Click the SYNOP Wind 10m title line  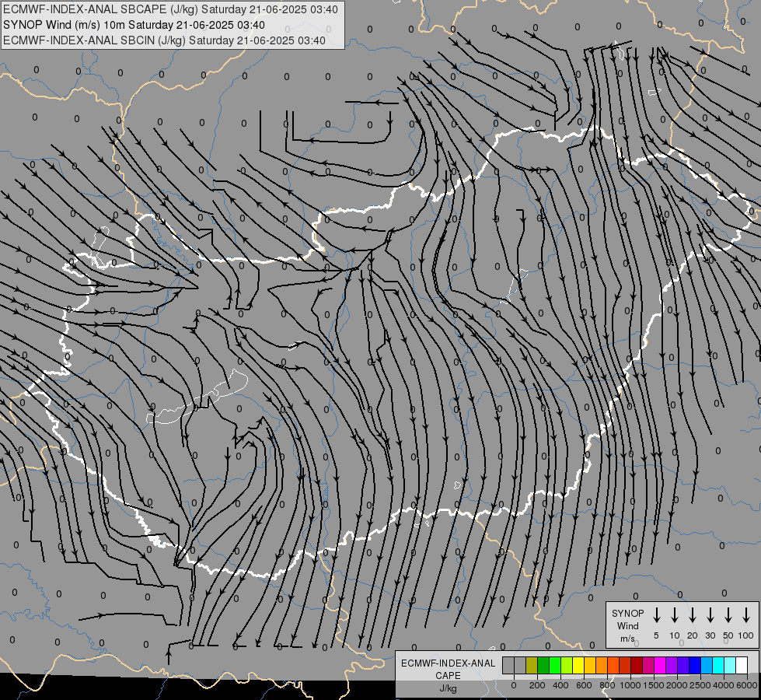point(134,25)
